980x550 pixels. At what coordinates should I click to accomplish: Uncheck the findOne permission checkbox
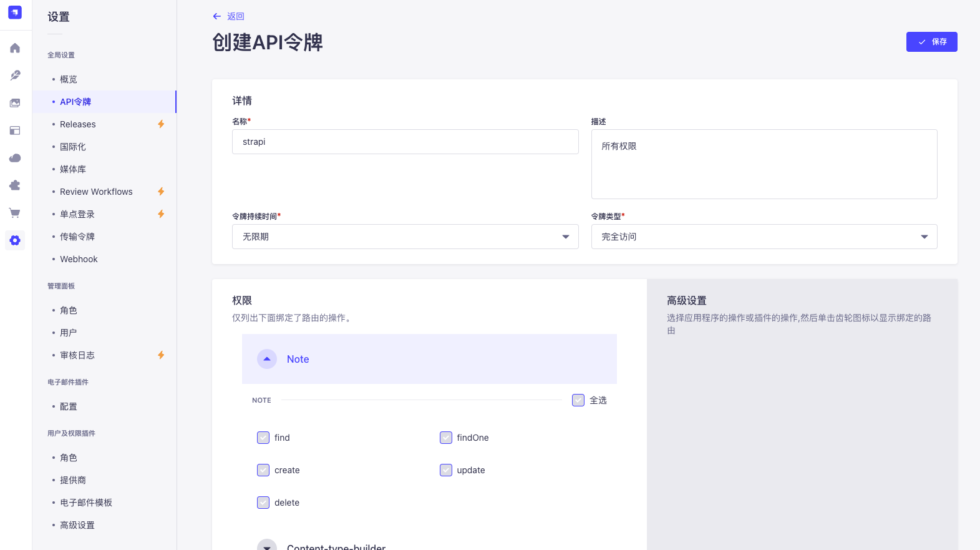[446, 438]
